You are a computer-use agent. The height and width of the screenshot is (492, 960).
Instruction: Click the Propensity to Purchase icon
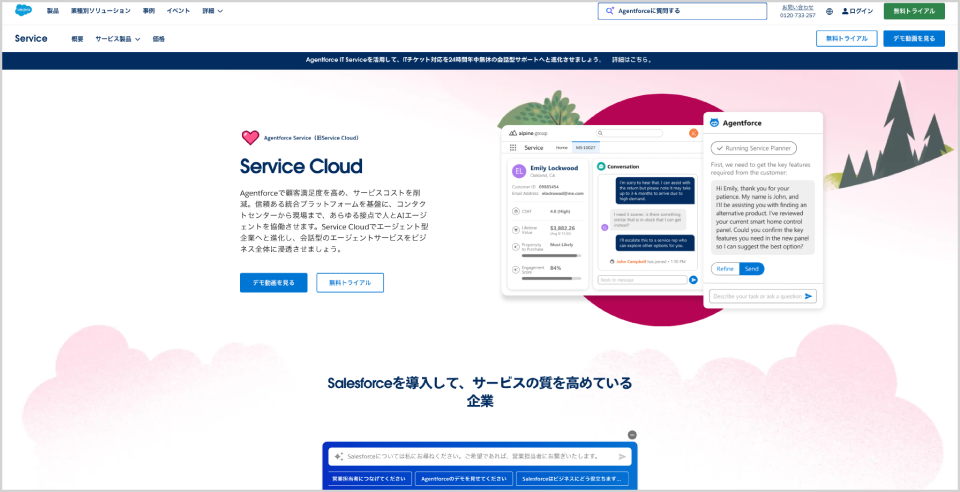[x=516, y=247]
